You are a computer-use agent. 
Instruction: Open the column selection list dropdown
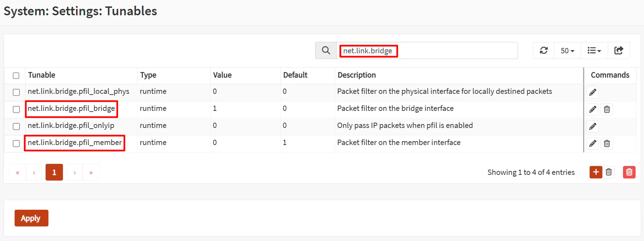click(x=594, y=50)
